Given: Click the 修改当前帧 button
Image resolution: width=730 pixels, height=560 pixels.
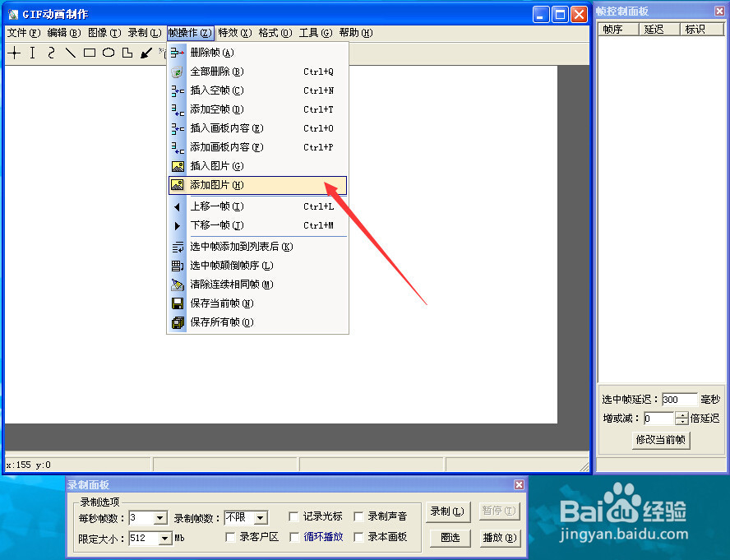Looking at the screenshot, I should coord(661,440).
